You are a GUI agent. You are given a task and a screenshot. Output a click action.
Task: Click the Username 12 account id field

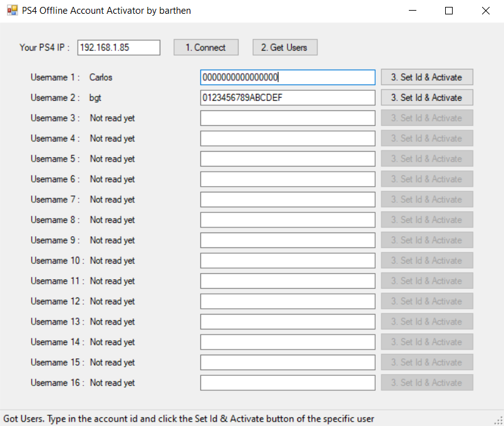click(x=287, y=301)
